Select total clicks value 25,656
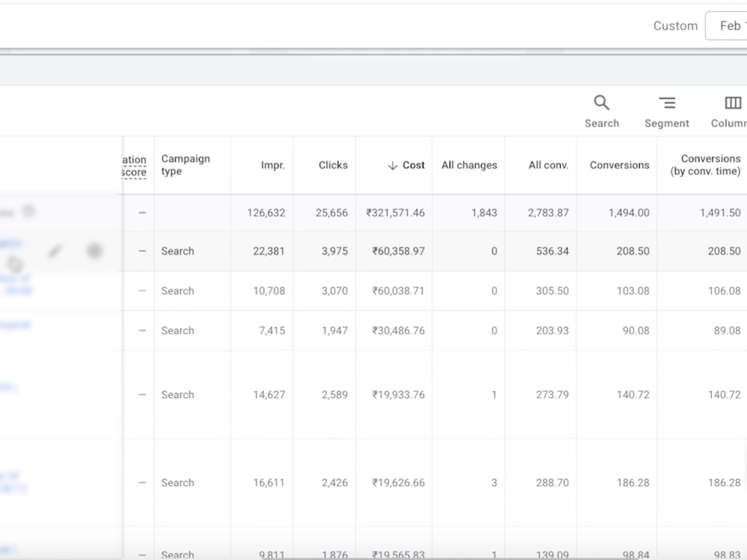747x560 pixels. (x=332, y=213)
